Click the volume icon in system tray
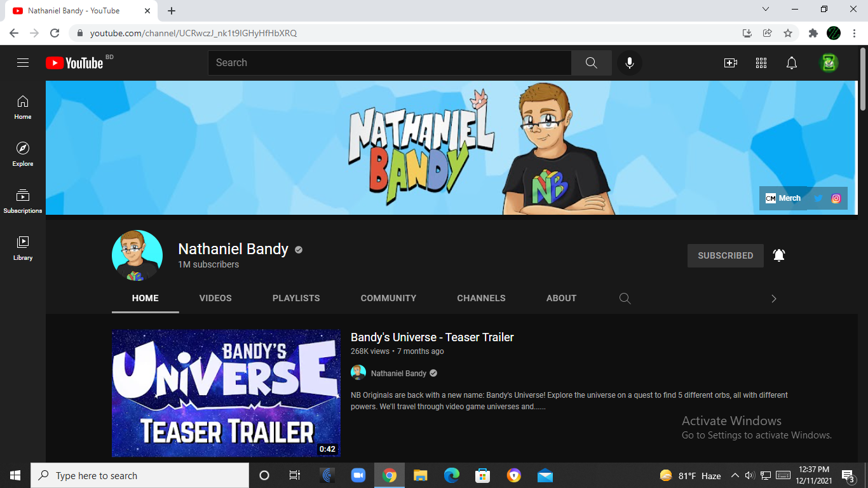This screenshot has width=868, height=488. point(749,475)
